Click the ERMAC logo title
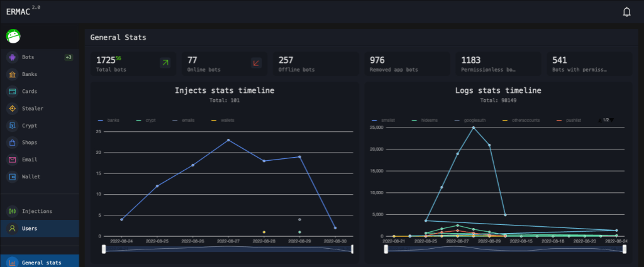 click(x=18, y=12)
